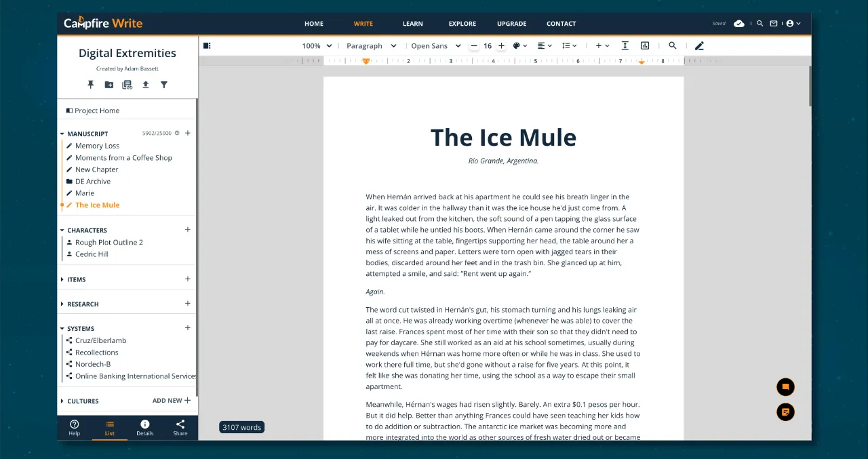
Task: Expand the ITEMS section
Action: point(62,279)
